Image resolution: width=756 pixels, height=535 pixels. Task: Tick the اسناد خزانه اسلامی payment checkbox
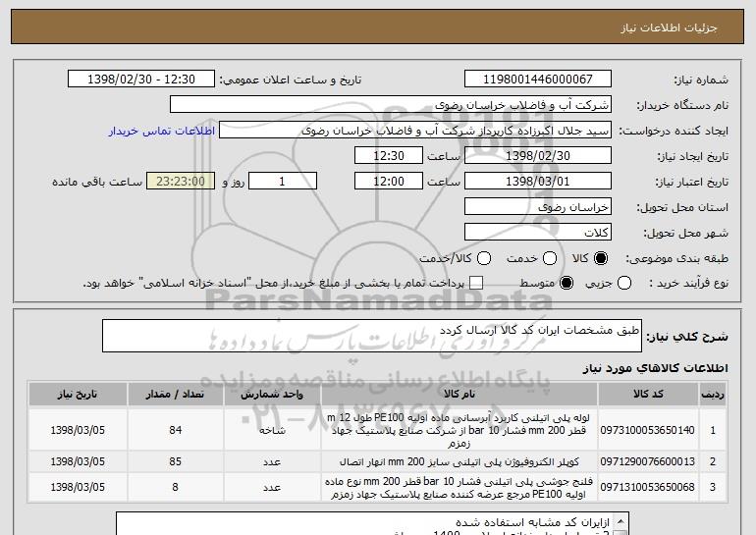[x=476, y=283]
